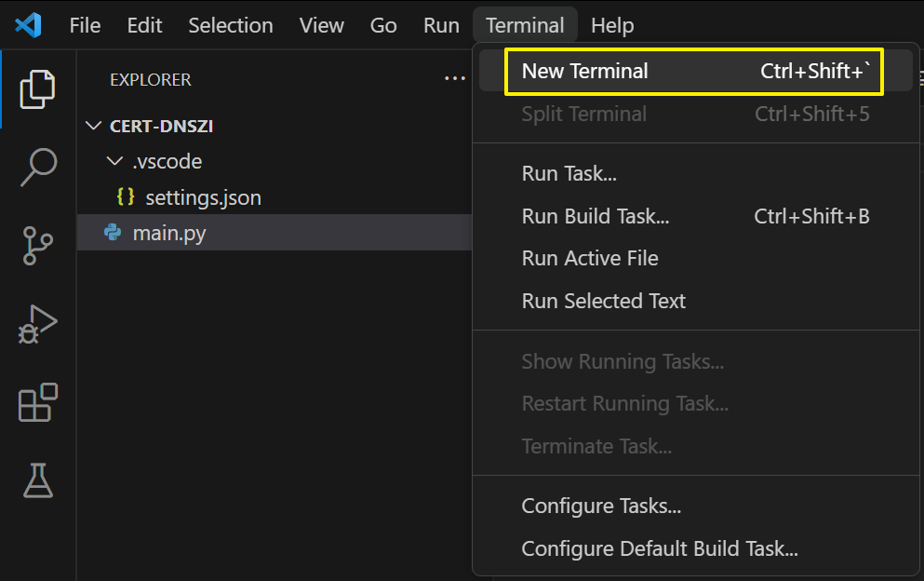This screenshot has width=924, height=581.
Task: Select Configure Default Build Task...
Action: point(659,549)
